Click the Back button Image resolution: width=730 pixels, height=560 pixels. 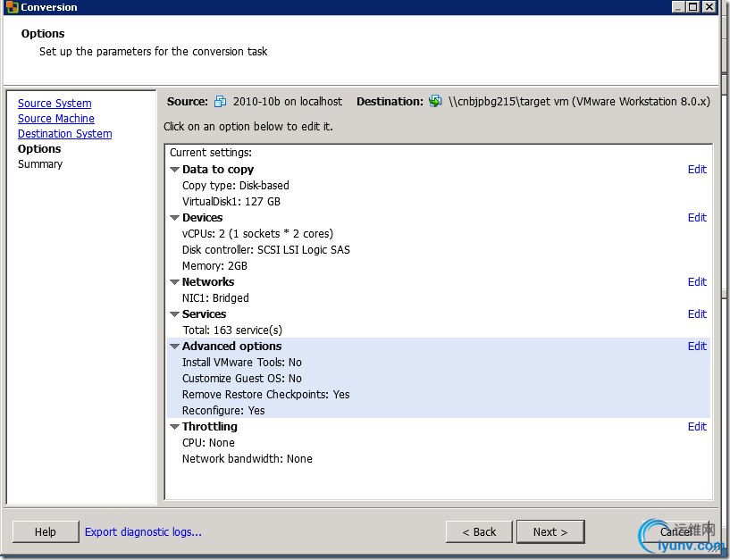(479, 531)
